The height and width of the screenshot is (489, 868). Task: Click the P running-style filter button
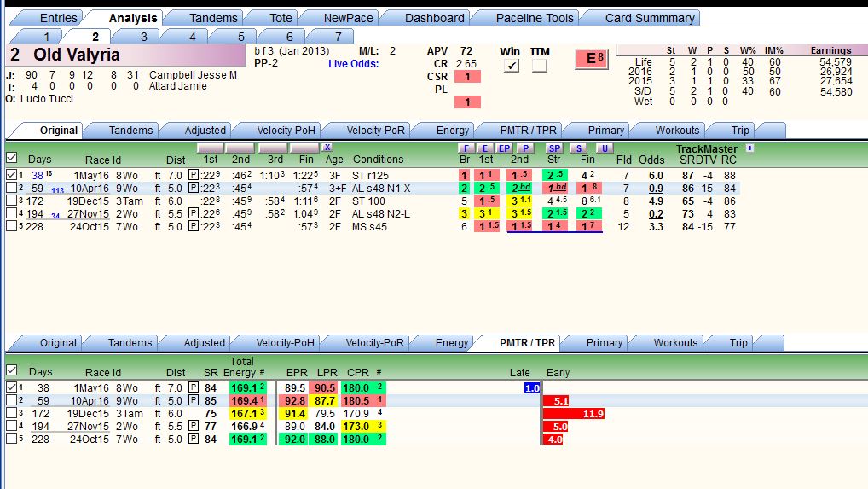coord(524,148)
